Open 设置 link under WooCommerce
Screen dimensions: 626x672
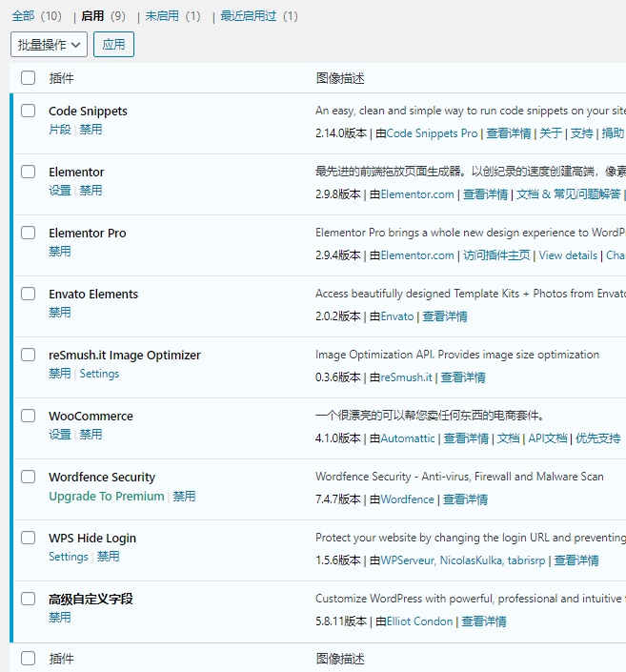tap(60, 434)
